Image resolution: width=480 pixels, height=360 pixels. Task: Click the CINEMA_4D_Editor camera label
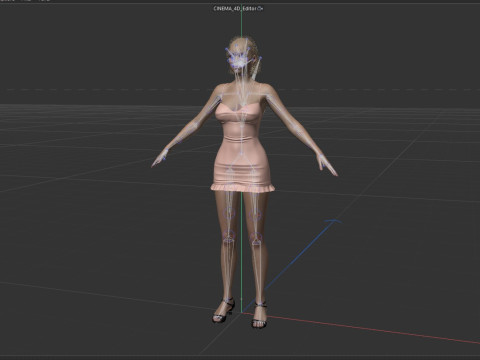pos(235,9)
